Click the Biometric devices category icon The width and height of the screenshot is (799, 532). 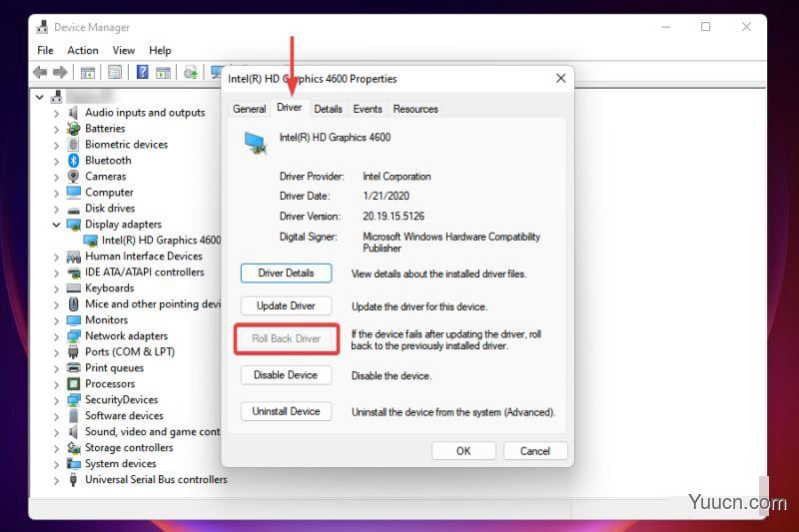pos(73,145)
